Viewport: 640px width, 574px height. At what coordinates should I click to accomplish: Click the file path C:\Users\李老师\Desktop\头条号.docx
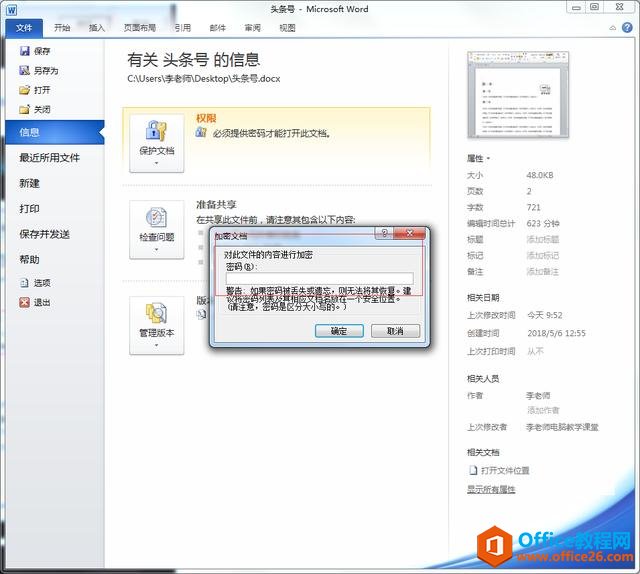click(204, 79)
